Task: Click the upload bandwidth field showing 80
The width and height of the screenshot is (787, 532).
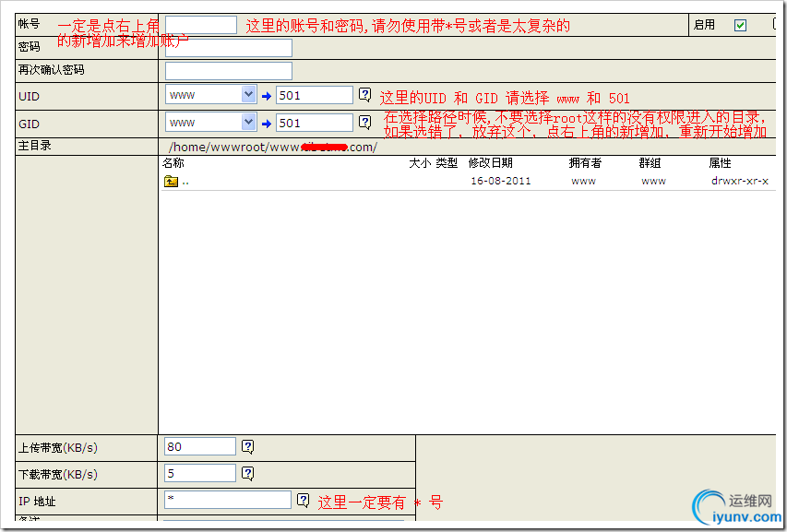Action: (x=200, y=446)
